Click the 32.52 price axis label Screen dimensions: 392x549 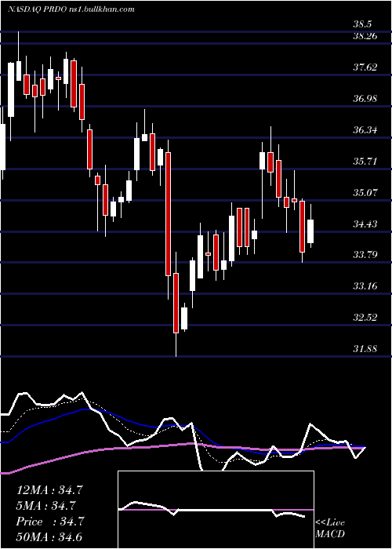[365, 317]
